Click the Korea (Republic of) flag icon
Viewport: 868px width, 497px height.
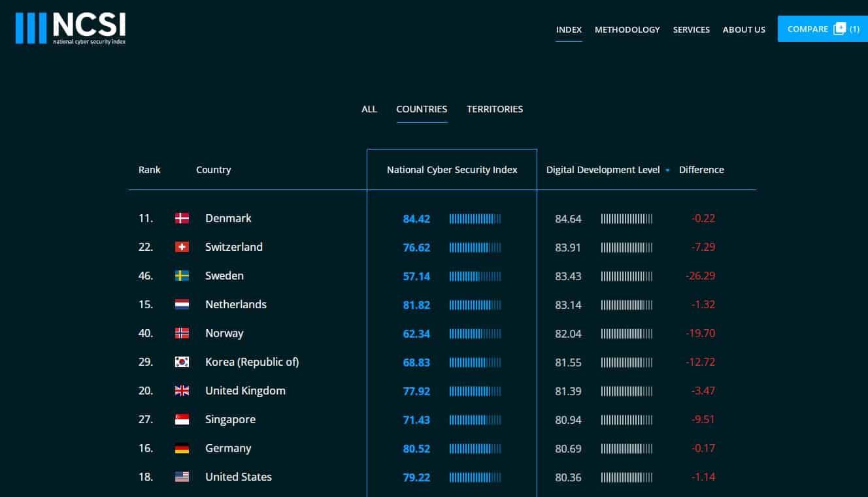pos(182,362)
